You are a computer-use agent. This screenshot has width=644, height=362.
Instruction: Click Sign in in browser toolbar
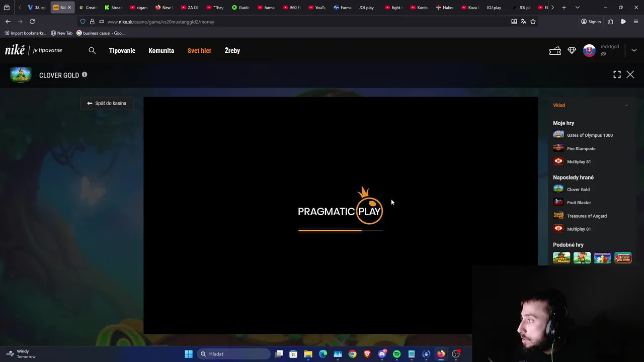pyautogui.click(x=591, y=22)
